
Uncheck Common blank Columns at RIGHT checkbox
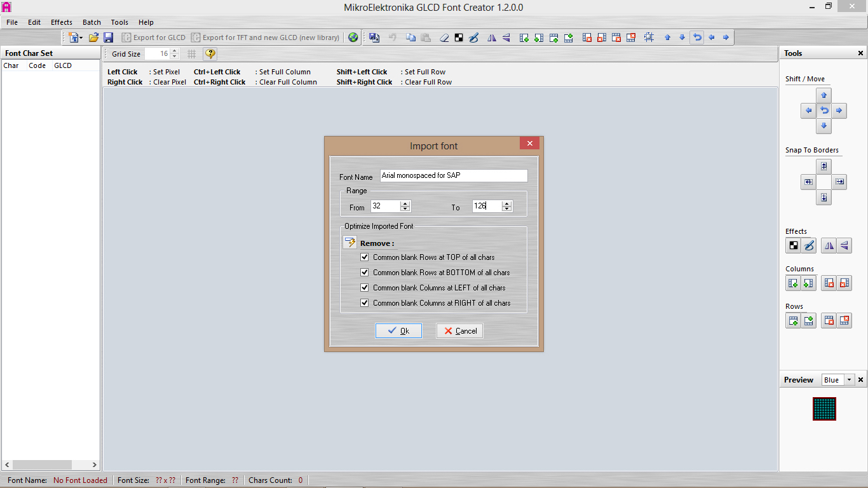[364, 303]
